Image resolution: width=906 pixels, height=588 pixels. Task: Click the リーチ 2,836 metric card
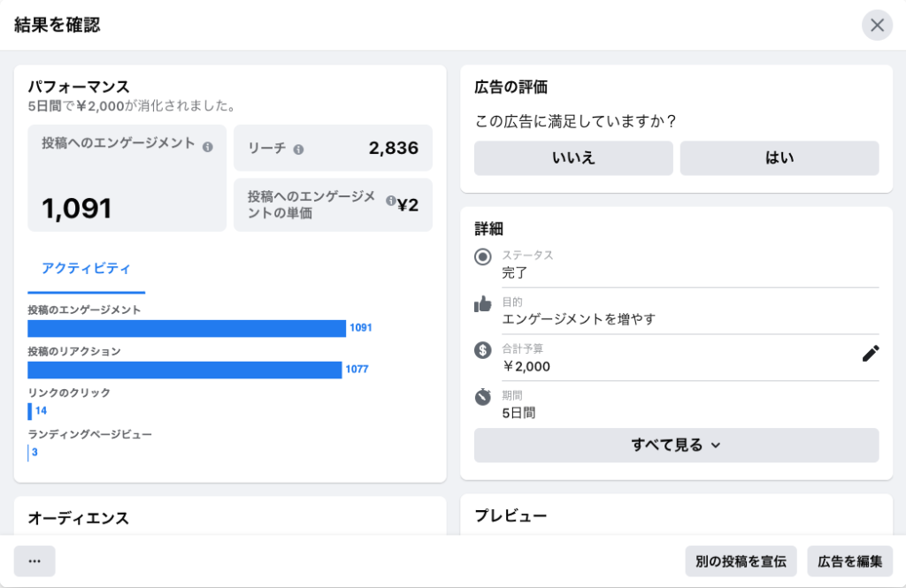pos(333,148)
